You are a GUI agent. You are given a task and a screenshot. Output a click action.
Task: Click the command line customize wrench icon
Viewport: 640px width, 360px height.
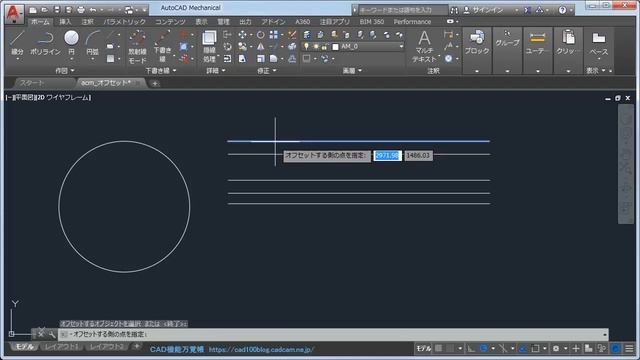coord(51,335)
